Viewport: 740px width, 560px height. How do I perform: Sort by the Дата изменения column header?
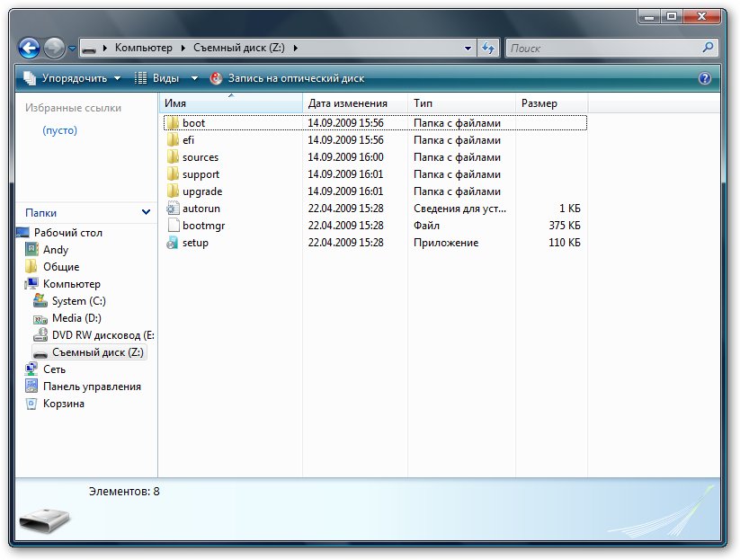click(347, 103)
